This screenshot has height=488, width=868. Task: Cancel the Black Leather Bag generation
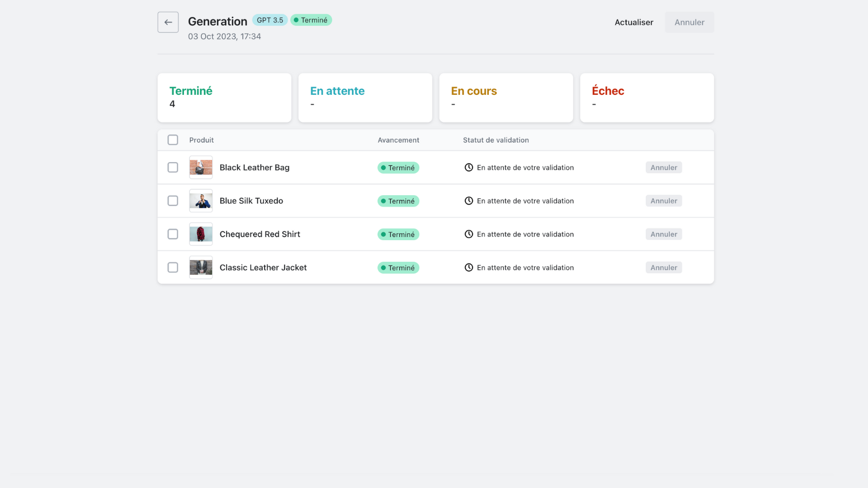pyautogui.click(x=663, y=168)
